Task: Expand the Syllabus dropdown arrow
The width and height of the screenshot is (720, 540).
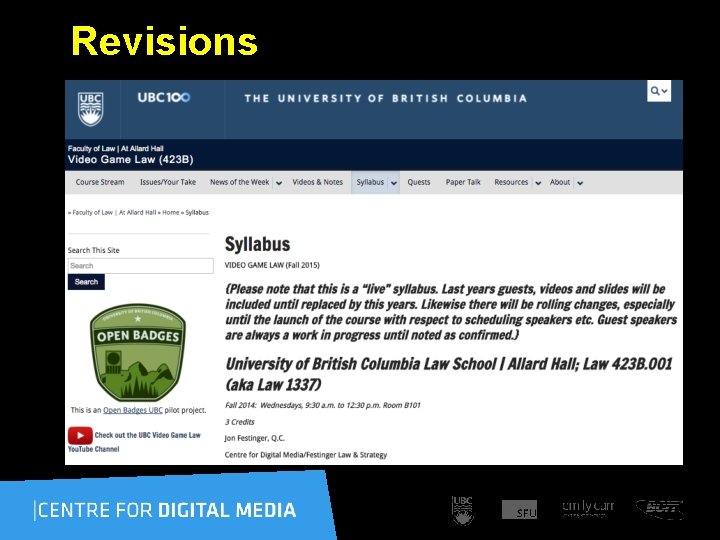Action: click(x=394, y=183)
